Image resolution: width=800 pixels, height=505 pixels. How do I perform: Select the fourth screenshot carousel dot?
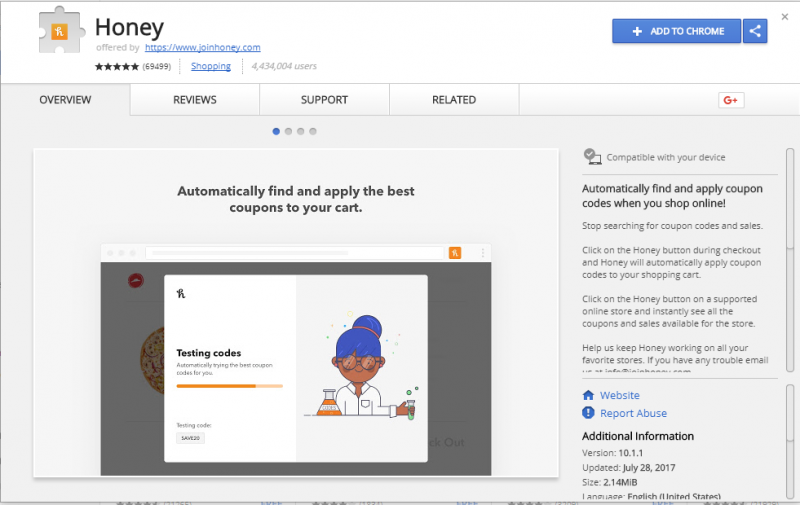[313, 131]
